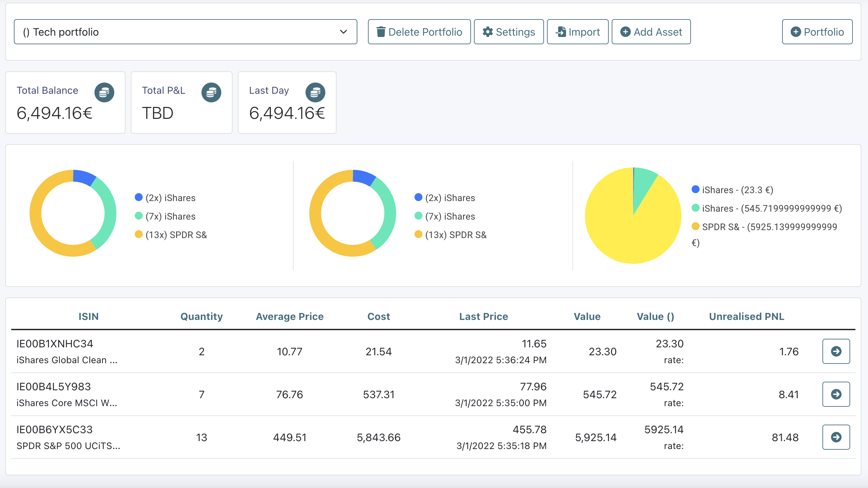This screenshot has width=868, height=488.
Task: Sort table by Unrealised PNL header
Action: click(x=746, y=317)
